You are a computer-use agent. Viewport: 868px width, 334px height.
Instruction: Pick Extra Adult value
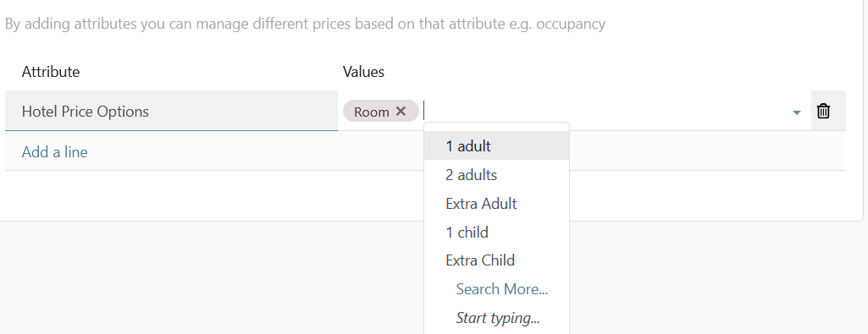pyautogui.click(x=496, y=204)
